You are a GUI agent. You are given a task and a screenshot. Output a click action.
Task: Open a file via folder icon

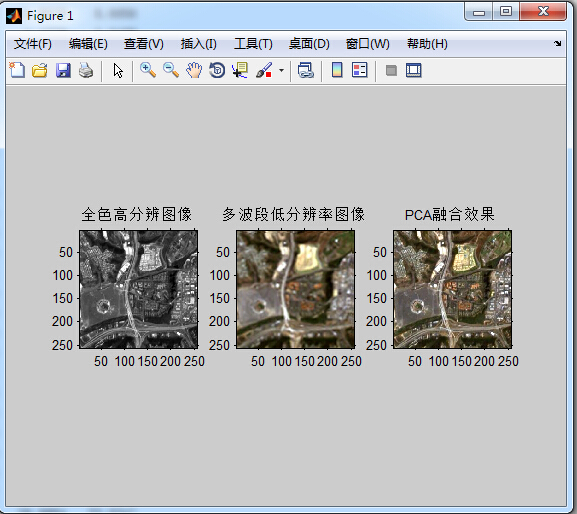40,70
